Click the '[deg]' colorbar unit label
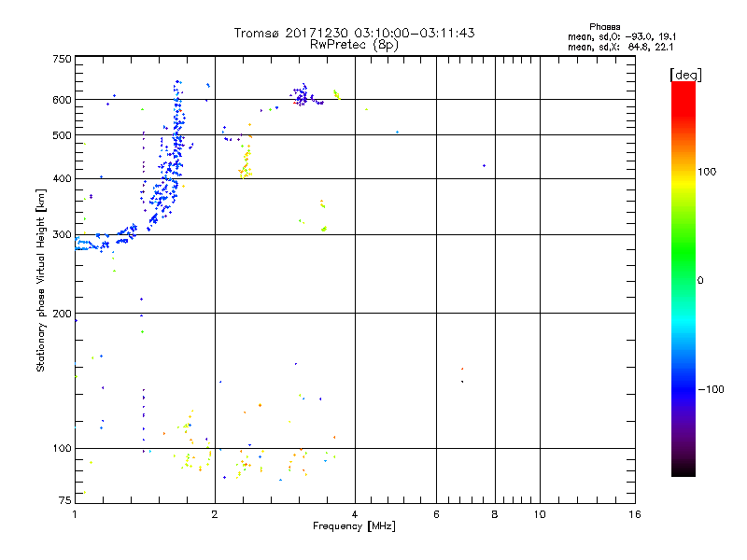This screenshot has height=560, width=747. pyautogui.click(x=685, y=75)
